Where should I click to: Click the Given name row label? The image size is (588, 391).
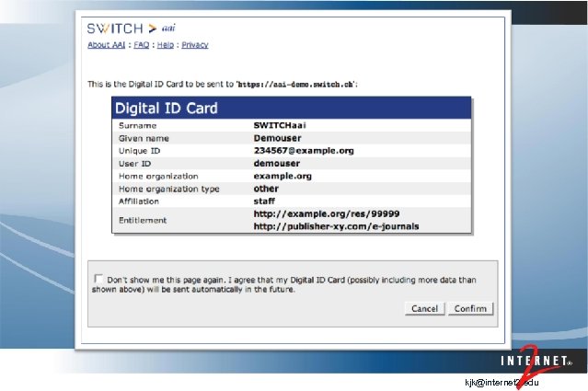pos(144,138)
